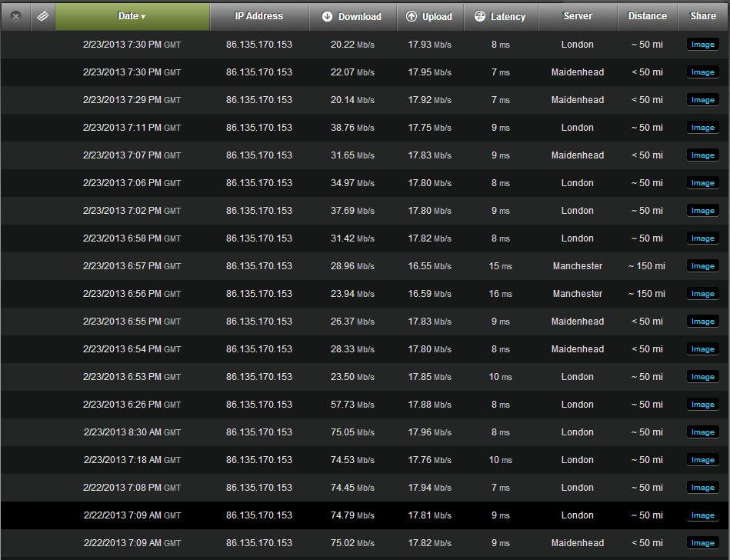Select the 2/23/2013 6:26 PM GMT date cell
The image size is (730, 560).
pos(132,405)
